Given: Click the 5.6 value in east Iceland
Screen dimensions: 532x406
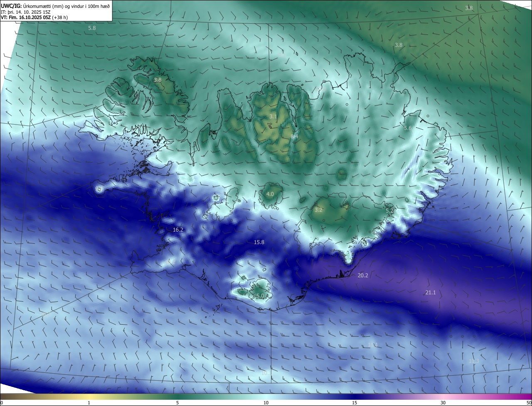Looking at the screenshot, I should pos(408,128).
